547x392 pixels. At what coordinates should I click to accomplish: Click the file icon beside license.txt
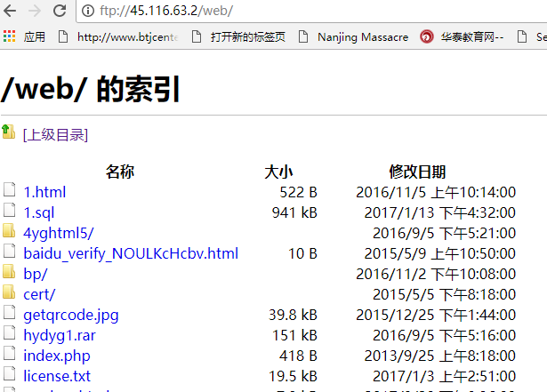10,373
